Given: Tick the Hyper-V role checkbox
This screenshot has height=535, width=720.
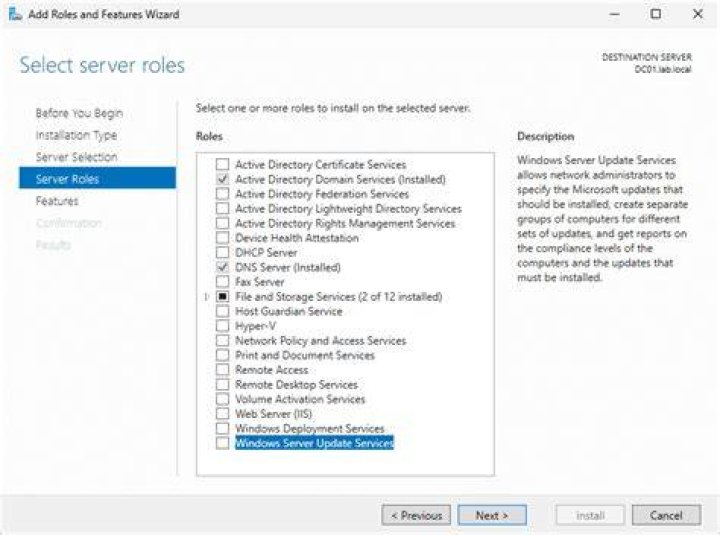Looking at the screenshot, I should (222, 326).
